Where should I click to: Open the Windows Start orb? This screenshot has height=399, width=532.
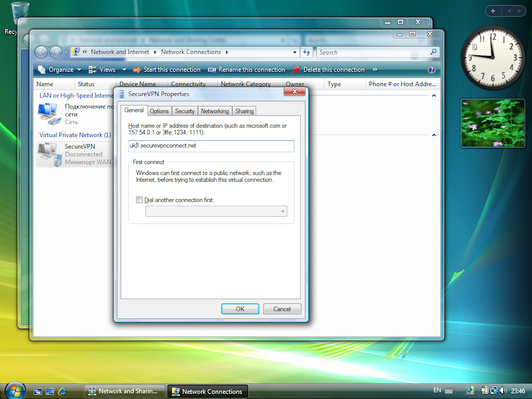(x=15, y=391)
